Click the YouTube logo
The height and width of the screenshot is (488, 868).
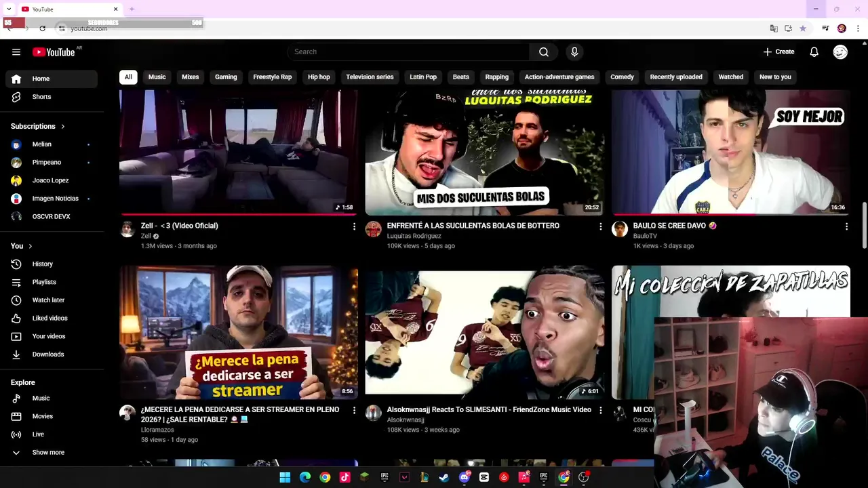click(54, 52)
